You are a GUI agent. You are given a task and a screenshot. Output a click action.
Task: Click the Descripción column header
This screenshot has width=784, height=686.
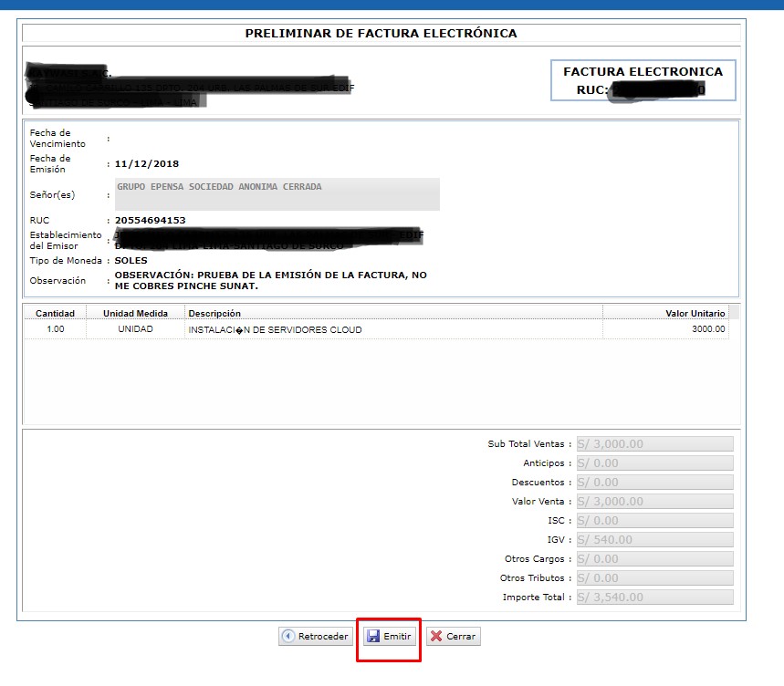(x=393, y=313)
